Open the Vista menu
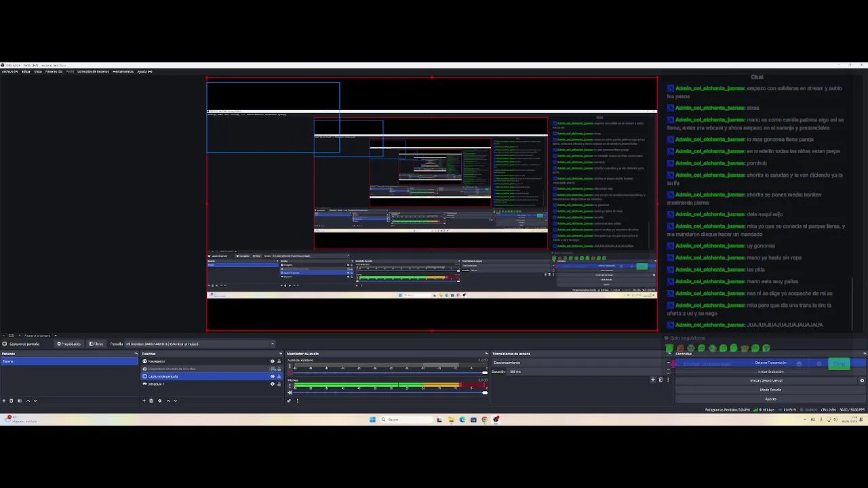 click(38, 71)
